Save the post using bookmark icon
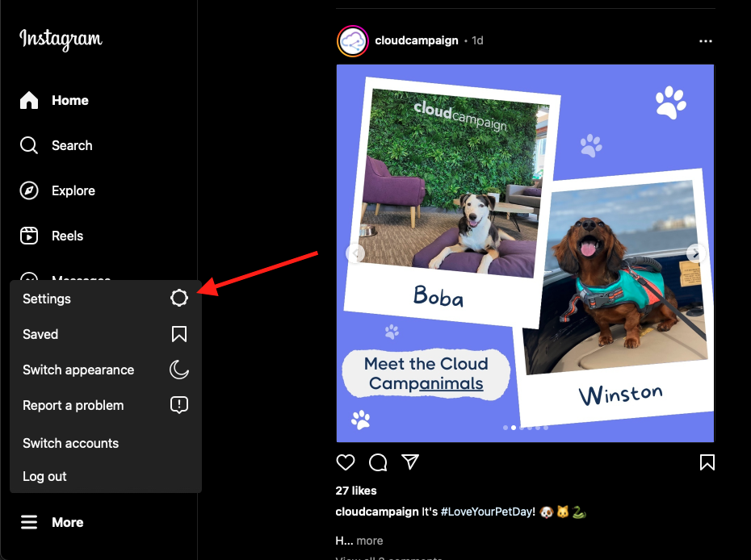 [707, 462]
